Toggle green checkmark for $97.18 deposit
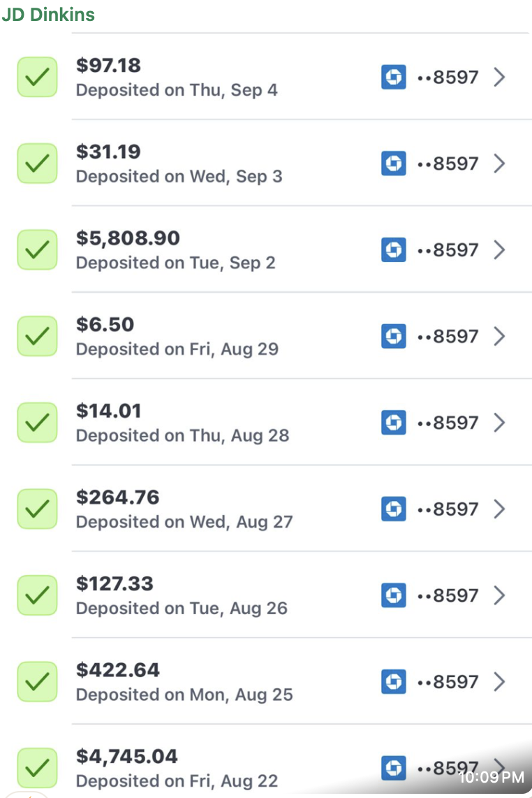Image resolution: width=532 pixels, height=798 pixels. click(x=37, y=77)
